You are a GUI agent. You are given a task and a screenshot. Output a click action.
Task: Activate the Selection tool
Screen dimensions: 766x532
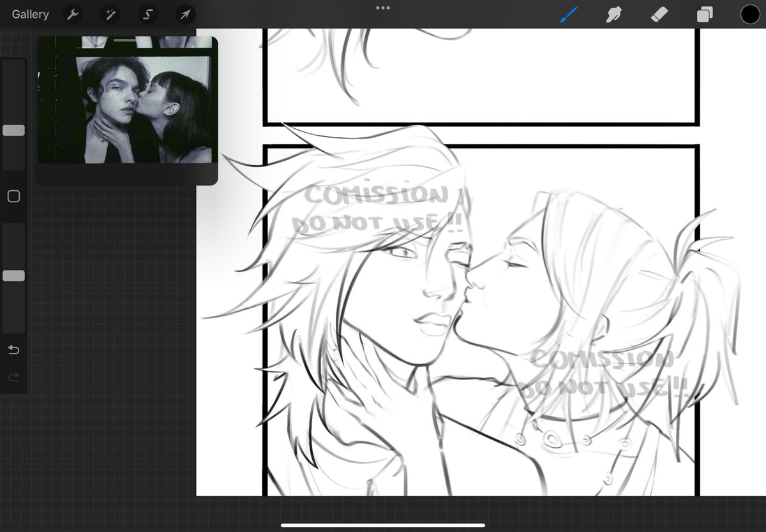tap(147, 14)
